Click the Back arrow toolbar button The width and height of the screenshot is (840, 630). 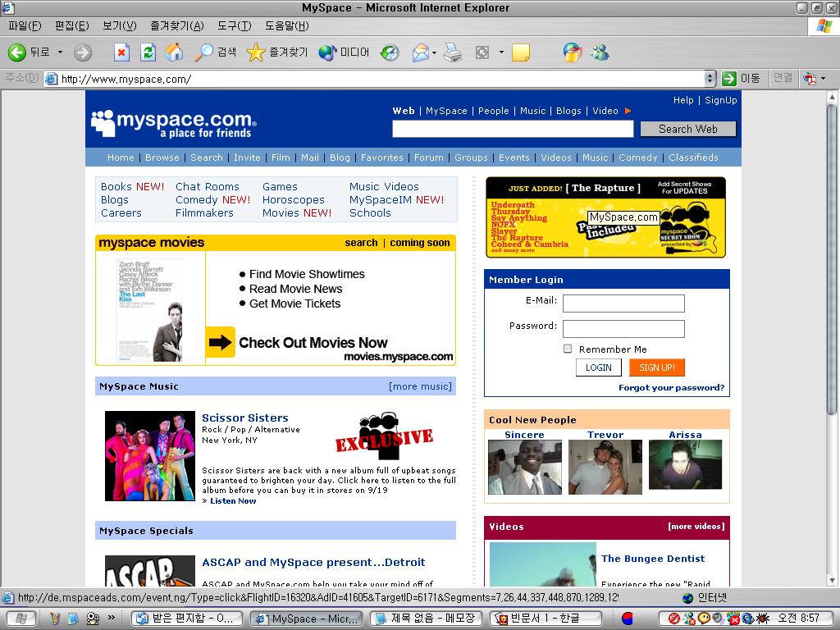click(x=17, y=52)
